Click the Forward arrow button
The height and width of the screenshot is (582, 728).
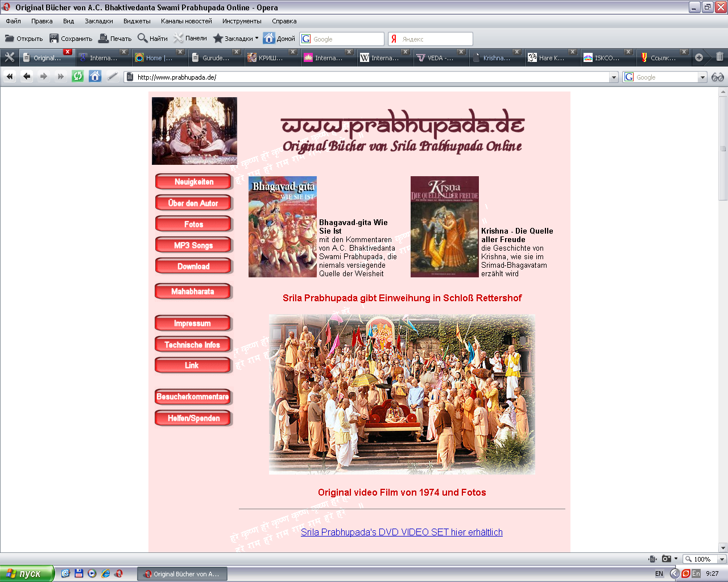44,76
